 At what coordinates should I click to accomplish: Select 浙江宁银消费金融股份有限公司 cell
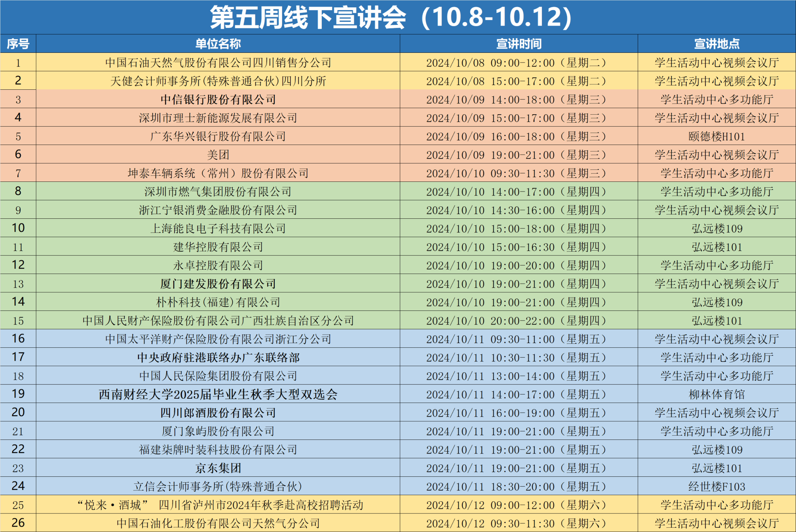tap(218, 210)
